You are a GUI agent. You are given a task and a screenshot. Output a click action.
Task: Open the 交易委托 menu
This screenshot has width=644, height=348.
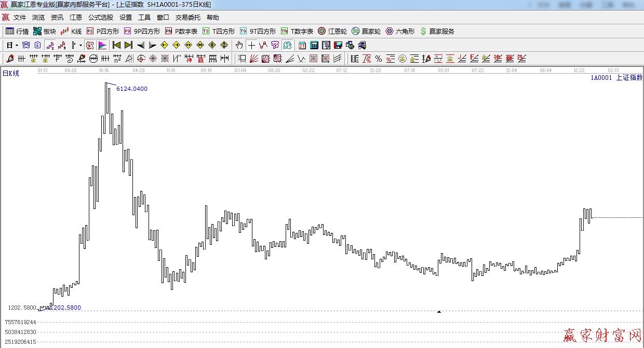click(x=187, y=18)
